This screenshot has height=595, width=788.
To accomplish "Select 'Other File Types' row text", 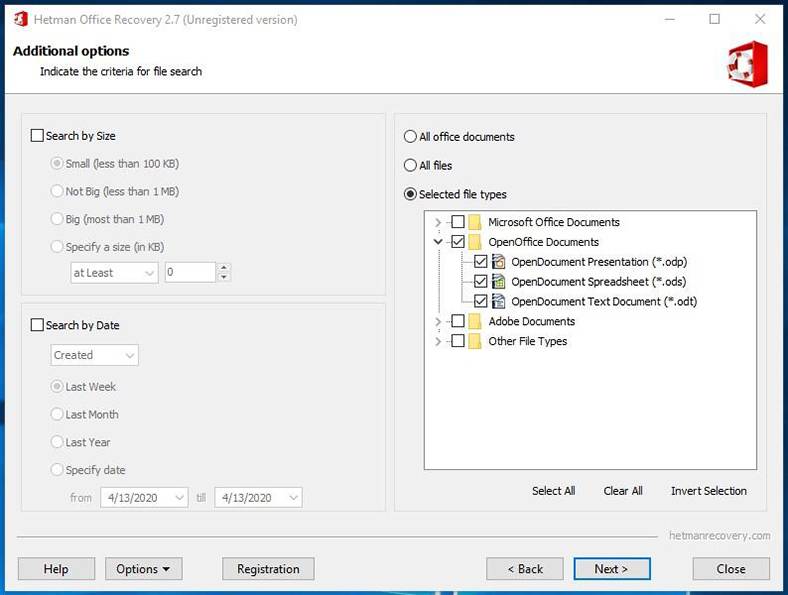I will tap(528, 341).
